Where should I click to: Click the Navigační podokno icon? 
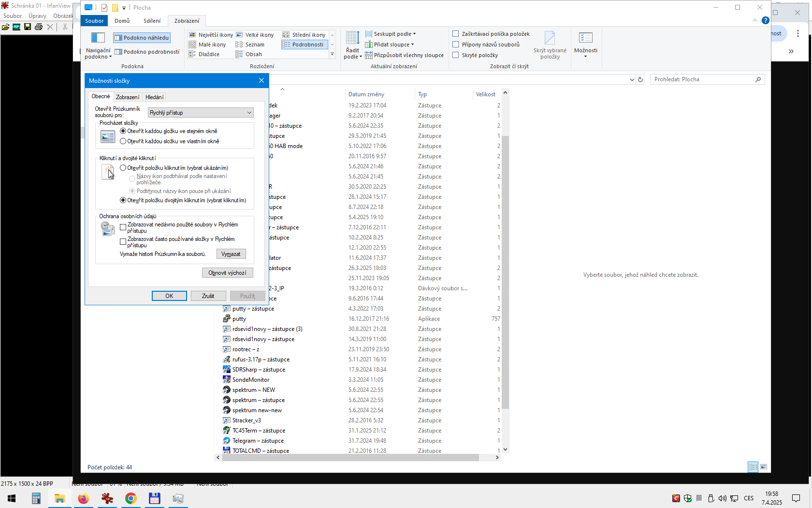(x=98, y=38)
